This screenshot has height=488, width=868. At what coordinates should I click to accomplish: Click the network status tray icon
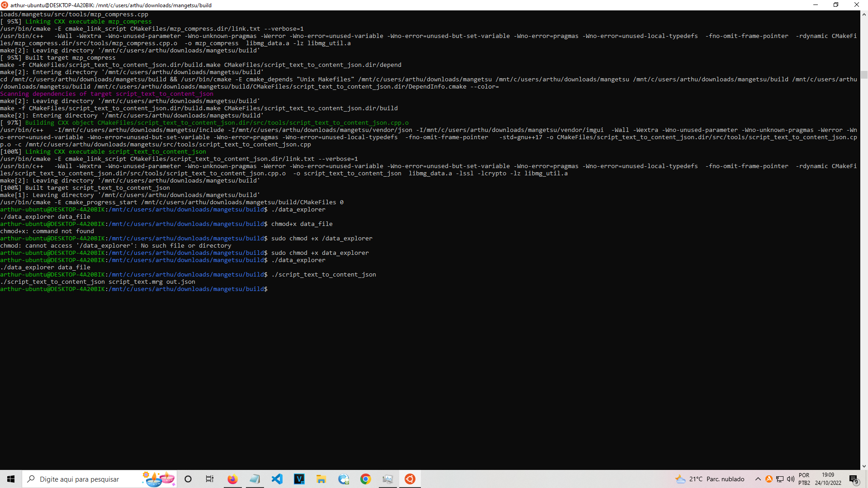pyautogui.click(x=780, y=479)
